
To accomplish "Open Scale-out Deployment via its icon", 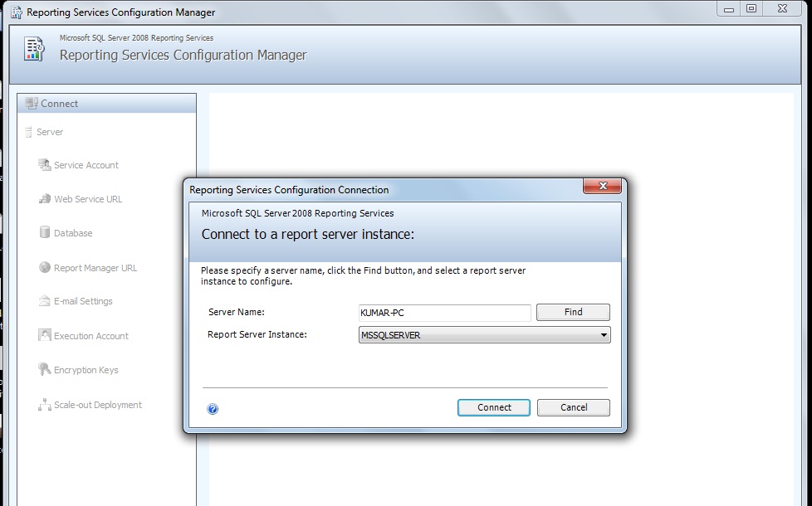I will [x=43, y=405].
